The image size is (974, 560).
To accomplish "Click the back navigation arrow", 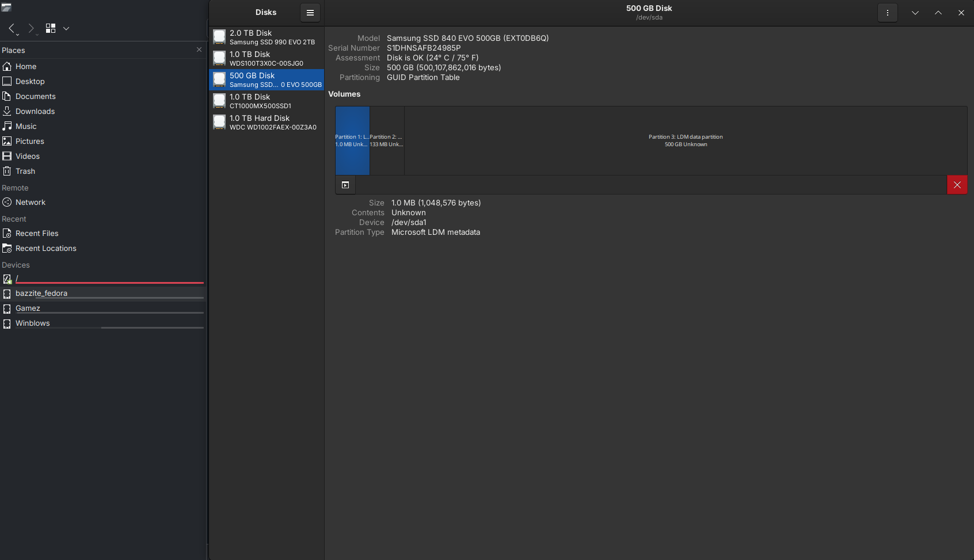I will pos(11,28).
